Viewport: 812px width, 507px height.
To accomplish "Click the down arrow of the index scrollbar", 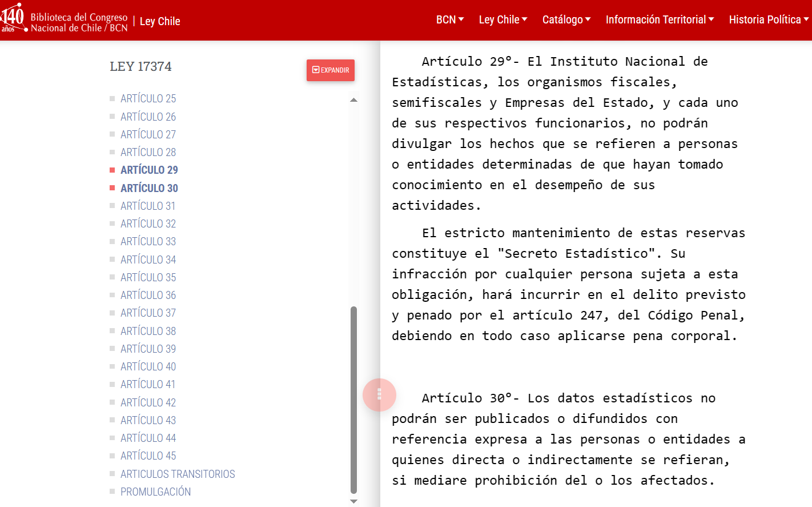I will pyautogui.click(x=353, y=501).
